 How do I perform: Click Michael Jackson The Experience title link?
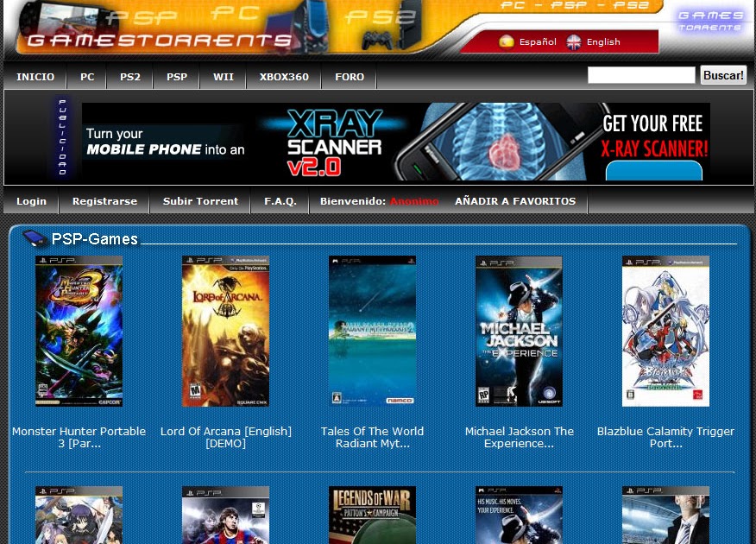(x=520, y=437)
